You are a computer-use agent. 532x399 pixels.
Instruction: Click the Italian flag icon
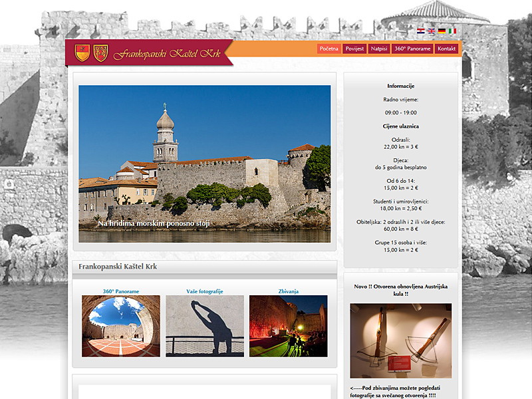pyautogui.click(x=452, y=31)
